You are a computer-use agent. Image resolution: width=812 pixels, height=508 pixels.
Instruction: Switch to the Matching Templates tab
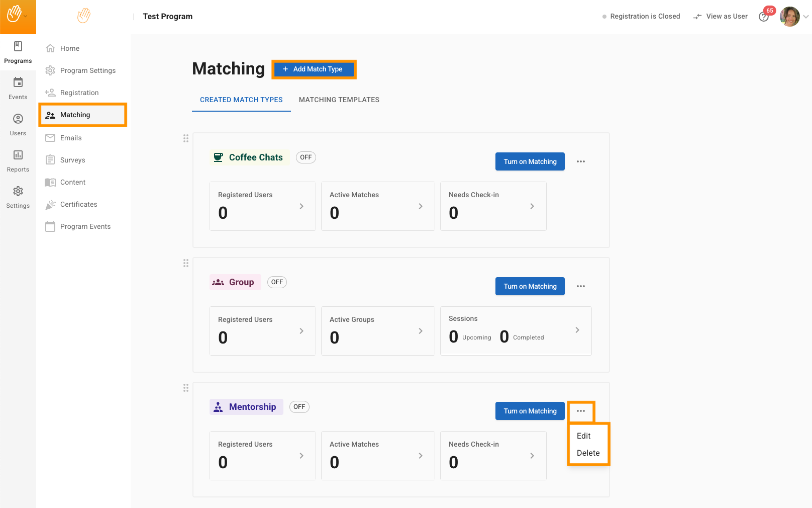point(339,100)
